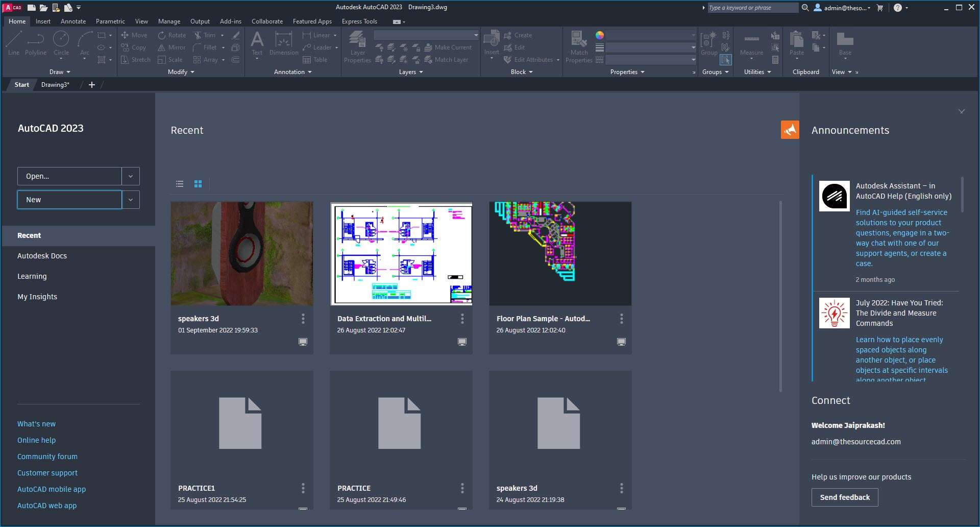Expand the New button dropdown arrow

(131, 200)
